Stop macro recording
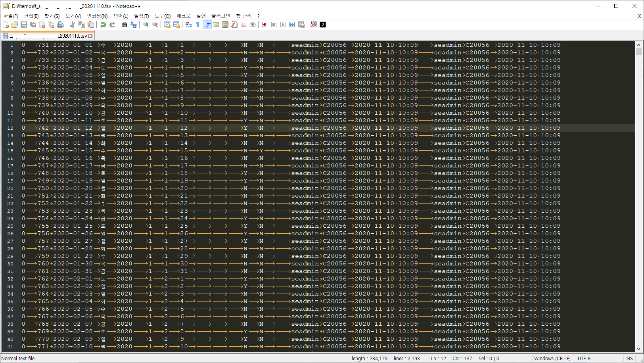 pyautogui.click(x=274, y=25)
